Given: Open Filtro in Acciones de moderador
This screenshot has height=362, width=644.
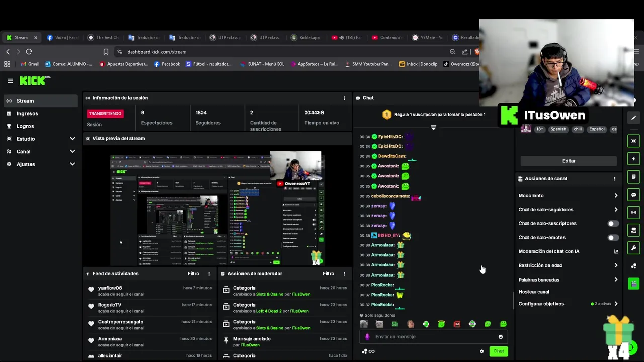Looking at the screenshot, I should [x=328, y=274].
